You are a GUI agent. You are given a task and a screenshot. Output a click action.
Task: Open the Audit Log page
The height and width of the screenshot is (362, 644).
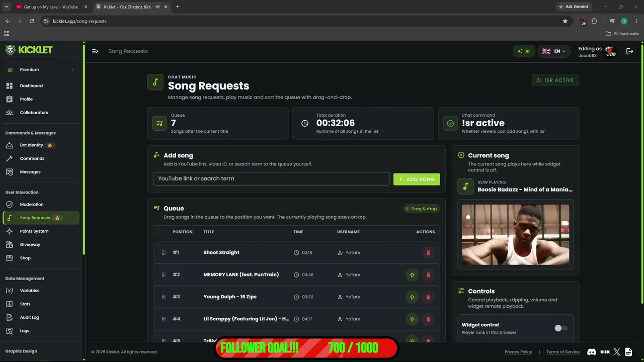(29, 317)
